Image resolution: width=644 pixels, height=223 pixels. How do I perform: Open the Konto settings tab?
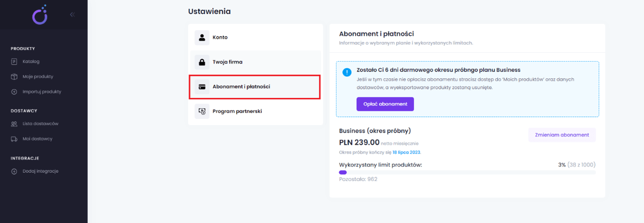[x=255, y=37]
